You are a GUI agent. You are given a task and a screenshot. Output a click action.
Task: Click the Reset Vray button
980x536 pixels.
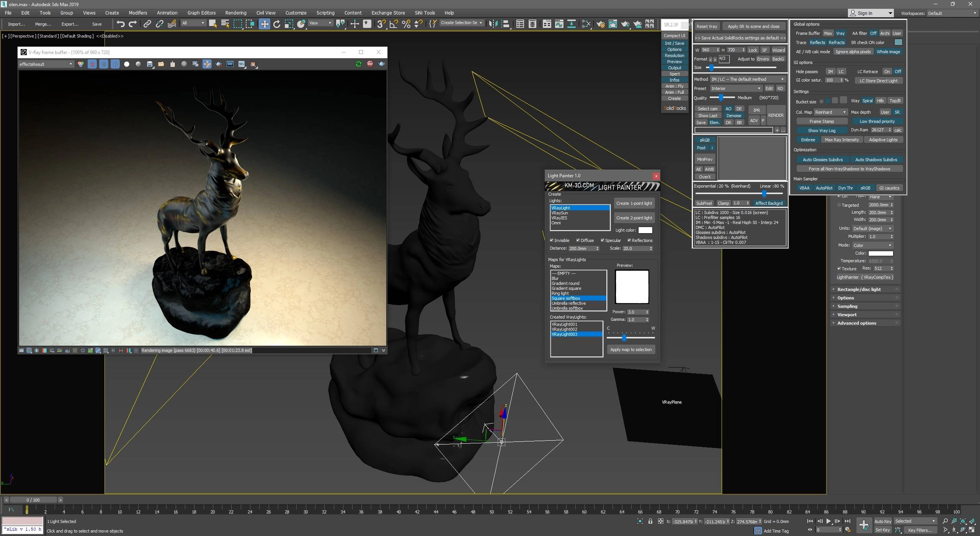(x=707, y=26)
